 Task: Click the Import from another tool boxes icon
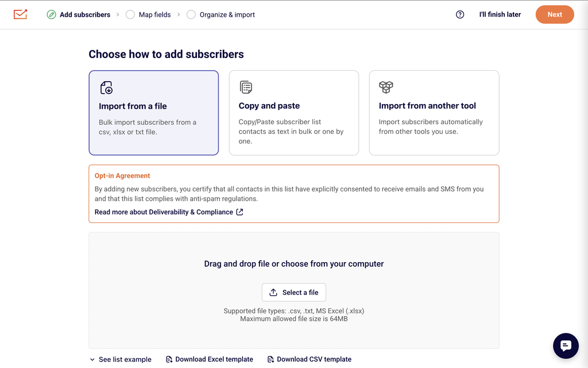tap(386, 87)
